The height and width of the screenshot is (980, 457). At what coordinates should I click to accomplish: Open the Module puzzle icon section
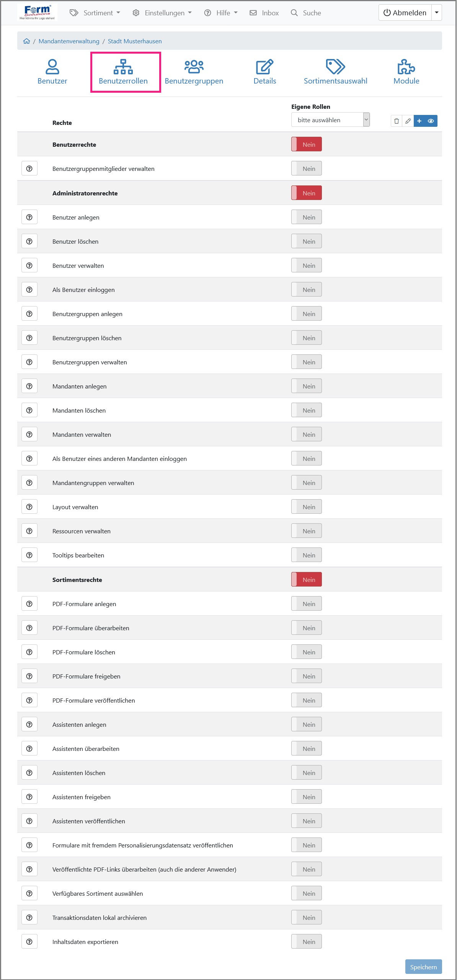(406, 72)
